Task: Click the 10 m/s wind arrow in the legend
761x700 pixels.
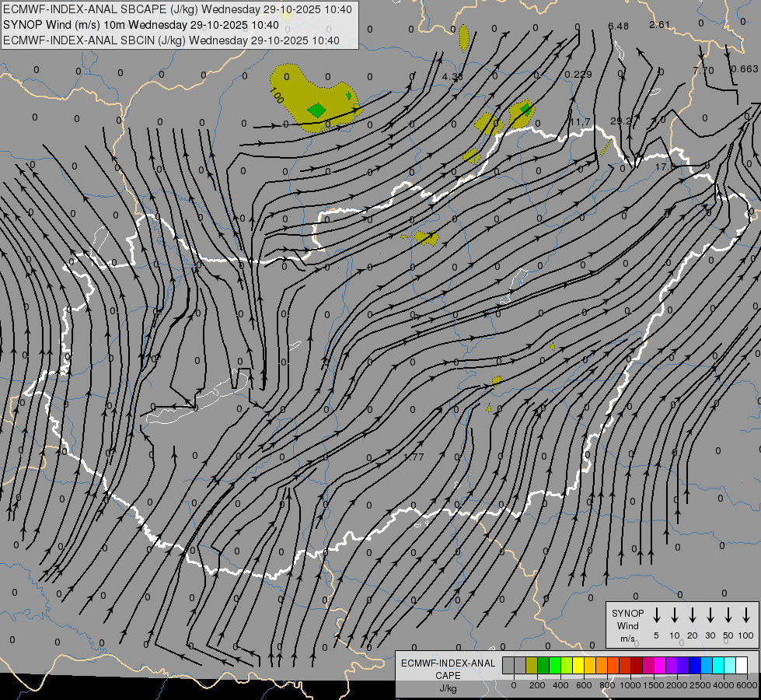Action: 674,615
